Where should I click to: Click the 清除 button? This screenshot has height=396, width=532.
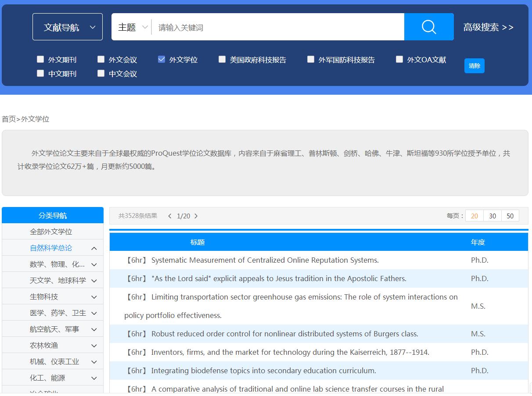point(474,66)
